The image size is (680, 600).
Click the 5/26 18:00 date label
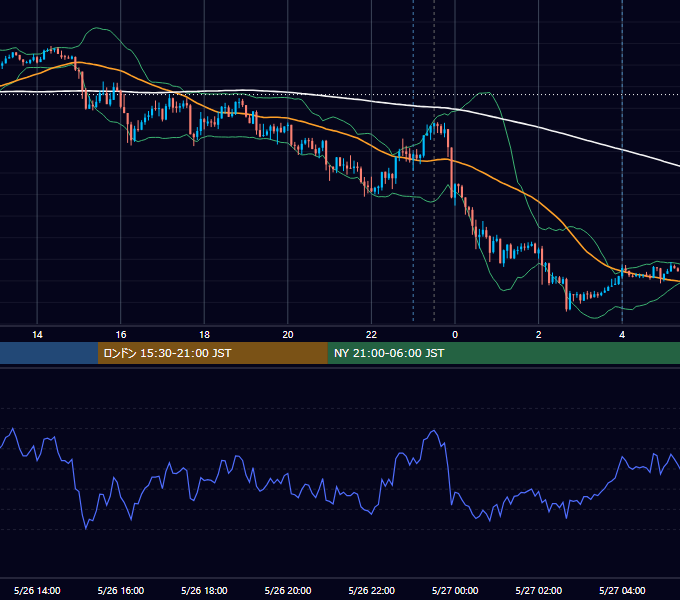coord(204,590)
